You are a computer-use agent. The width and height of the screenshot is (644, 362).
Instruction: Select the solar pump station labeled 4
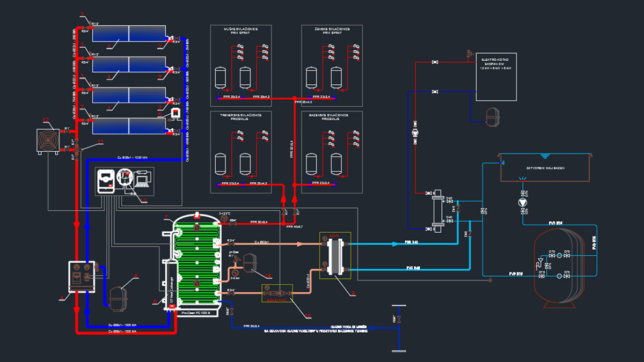(82, 277)
